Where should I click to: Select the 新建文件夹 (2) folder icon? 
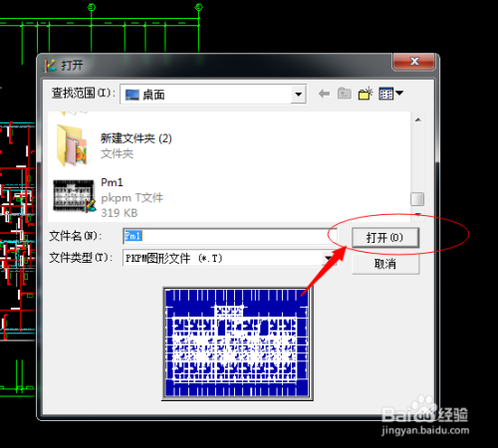[x=72, y=145]
